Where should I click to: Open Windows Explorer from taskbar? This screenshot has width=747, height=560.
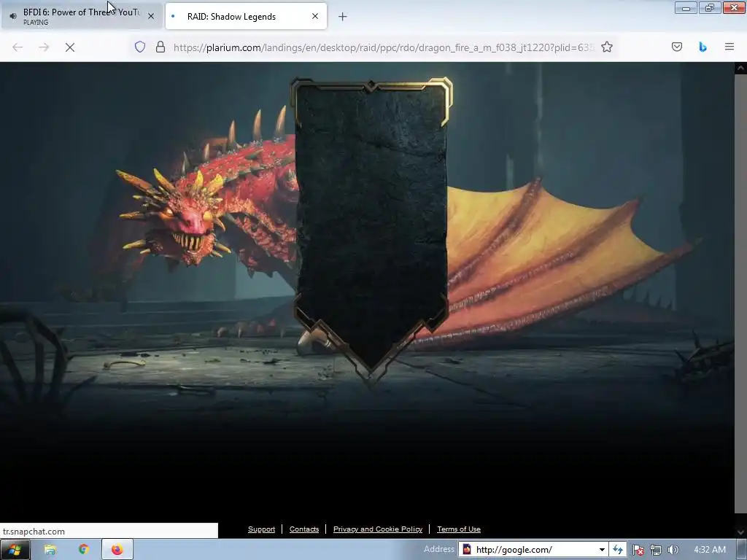pos(50,550)
